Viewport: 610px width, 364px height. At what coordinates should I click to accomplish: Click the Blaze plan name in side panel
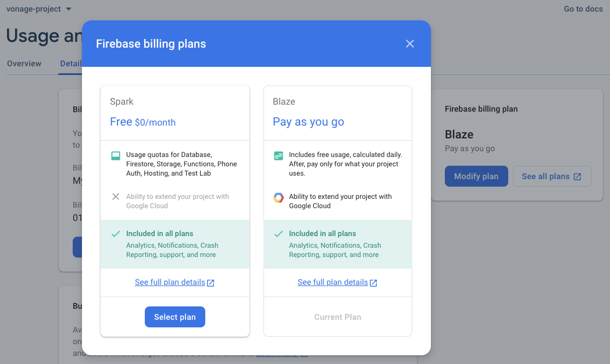459,134
